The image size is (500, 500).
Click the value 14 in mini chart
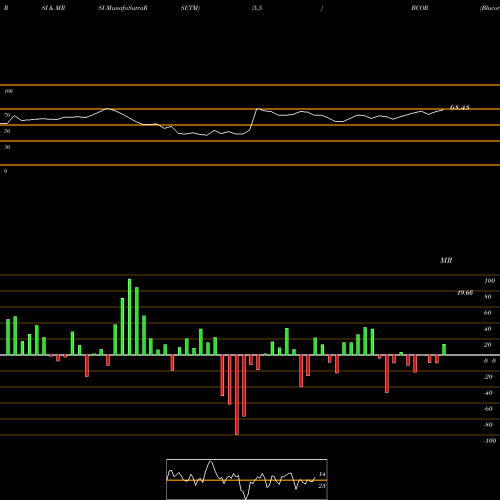click(x=322, y=474)
